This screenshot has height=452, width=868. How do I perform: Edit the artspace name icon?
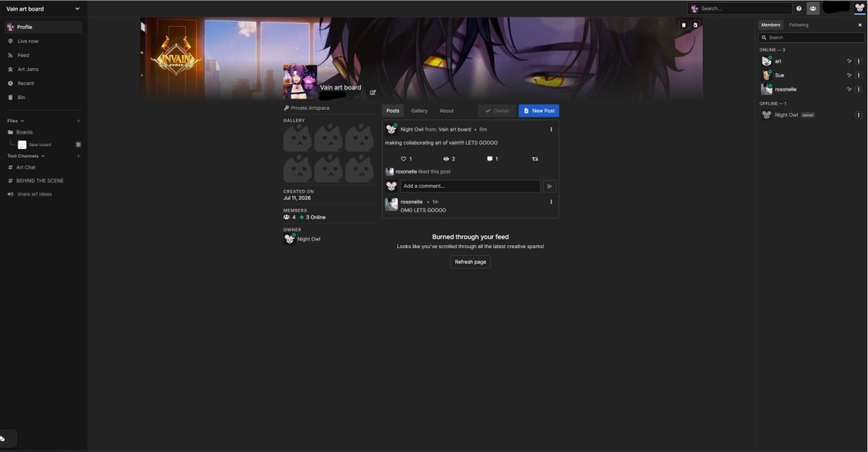click(x=373, y=93)
